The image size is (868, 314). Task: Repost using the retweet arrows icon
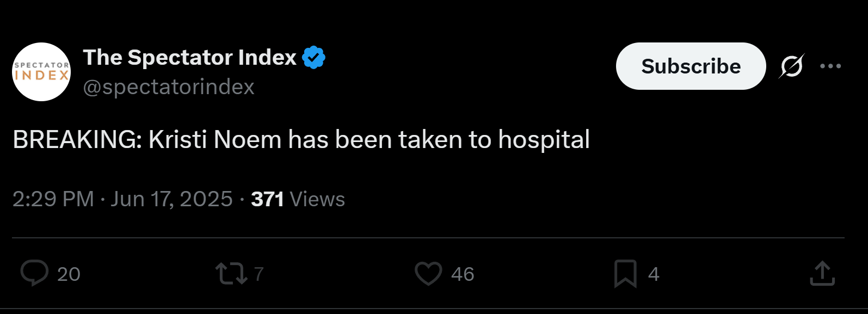(x=231, y=274)
